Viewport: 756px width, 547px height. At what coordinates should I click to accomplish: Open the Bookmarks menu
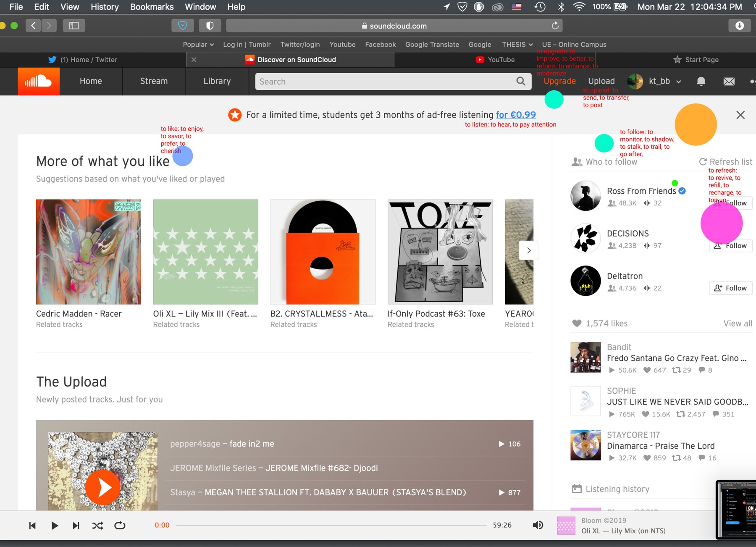point(152,7)
